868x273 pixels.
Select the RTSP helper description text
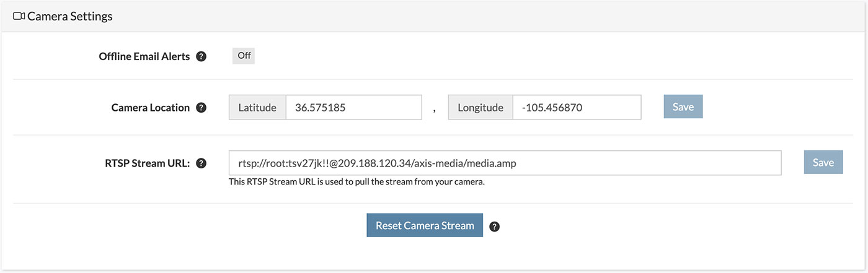[x=356, y=183]
